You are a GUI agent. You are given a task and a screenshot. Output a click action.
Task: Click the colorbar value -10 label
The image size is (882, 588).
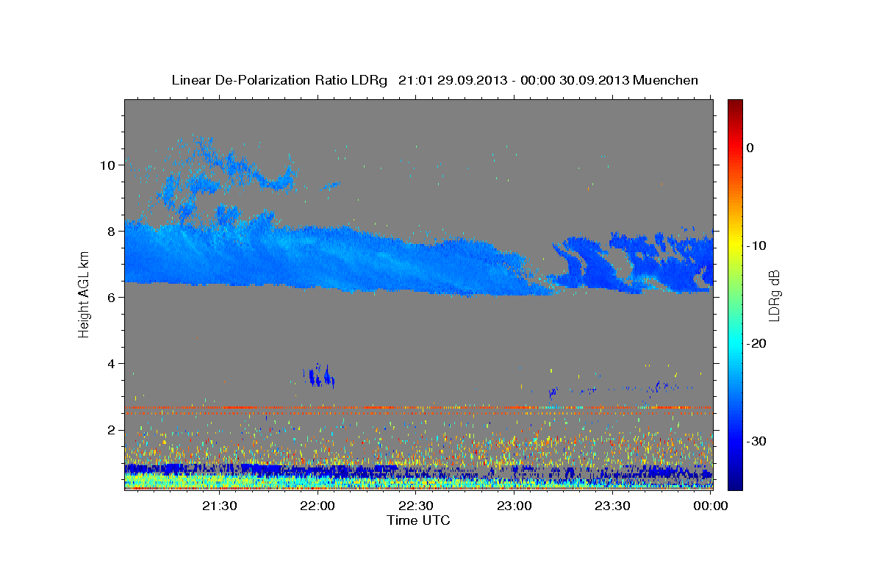point(758,245)
